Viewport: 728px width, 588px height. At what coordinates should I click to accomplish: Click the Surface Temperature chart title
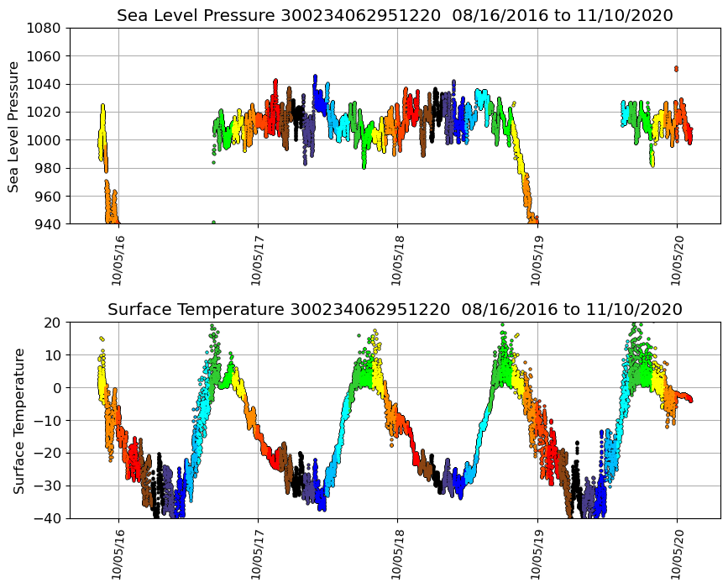(x=395, y=309)
